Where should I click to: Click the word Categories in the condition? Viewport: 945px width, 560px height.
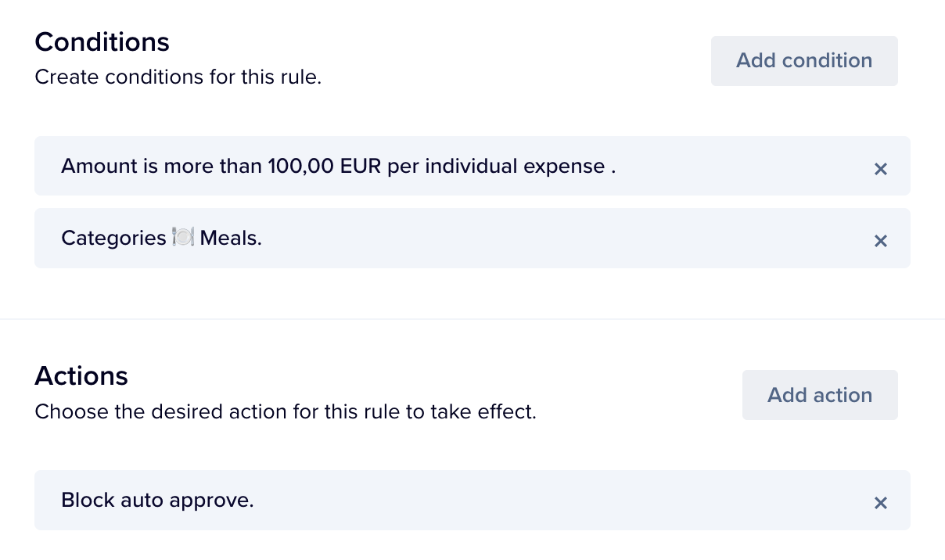113,238
